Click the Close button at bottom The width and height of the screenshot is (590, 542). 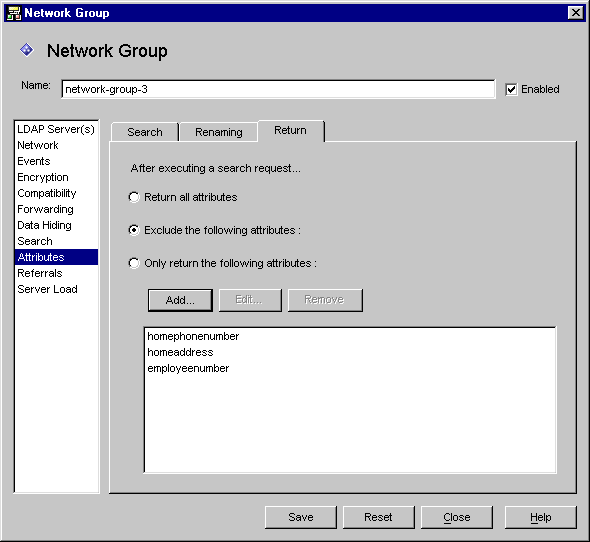pos(456,517)
